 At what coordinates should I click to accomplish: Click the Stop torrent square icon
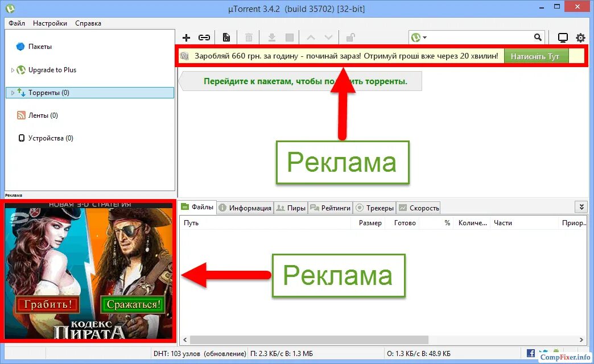pos(290,38)
